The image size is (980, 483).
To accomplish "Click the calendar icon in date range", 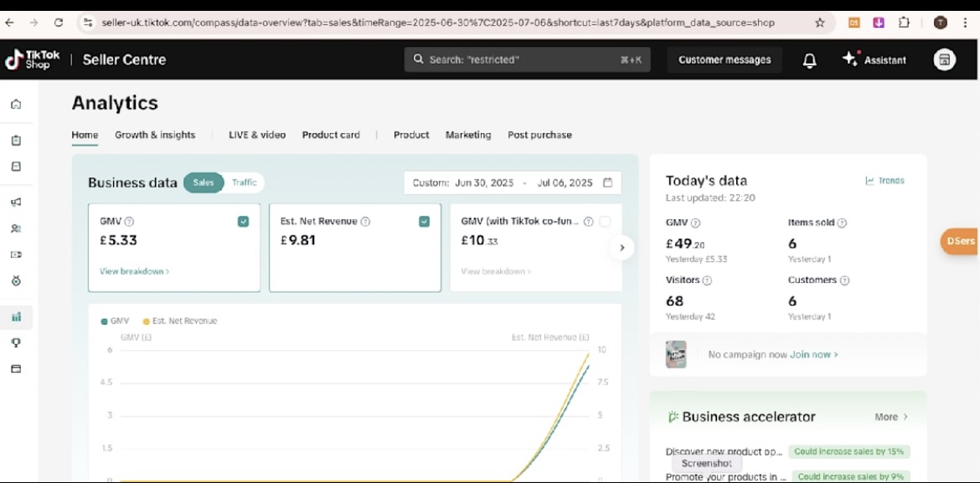I will coord(607,182).
